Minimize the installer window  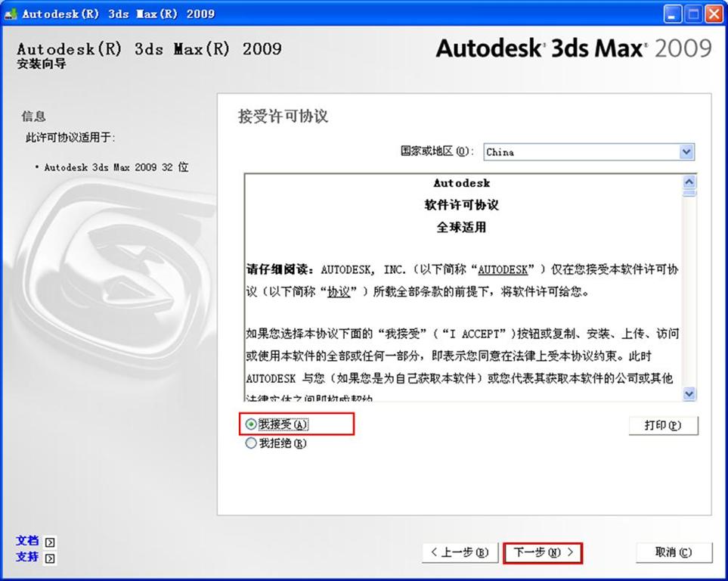tap(672, 14)
